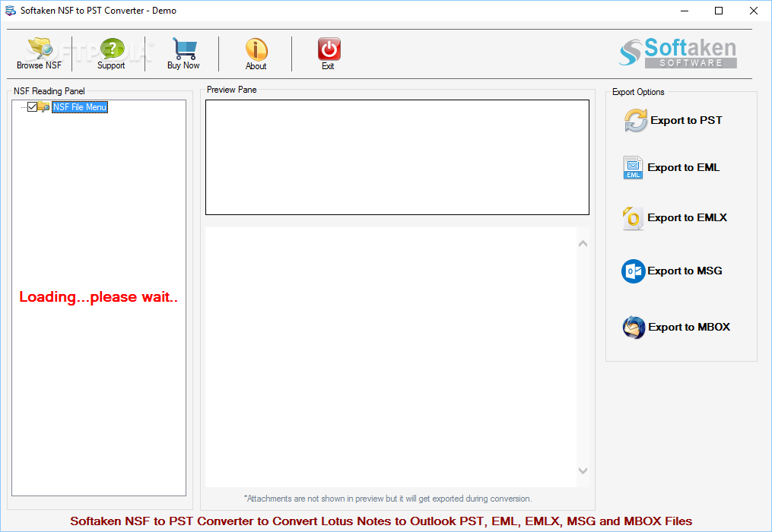The width and height of the screenshot is (772, 532).
Task: Click the Export to MBOX label
Action: (689, 327)
